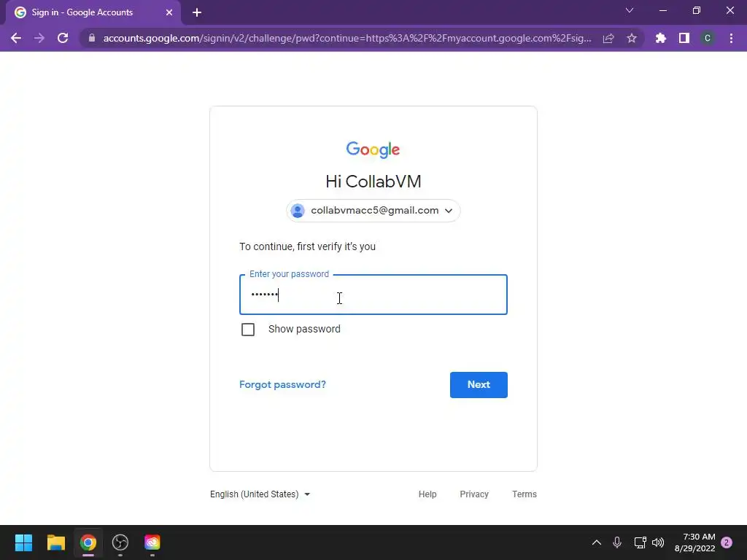Click the address bar URL
Screen dimensions: 747x560
[x=347, y=38]
